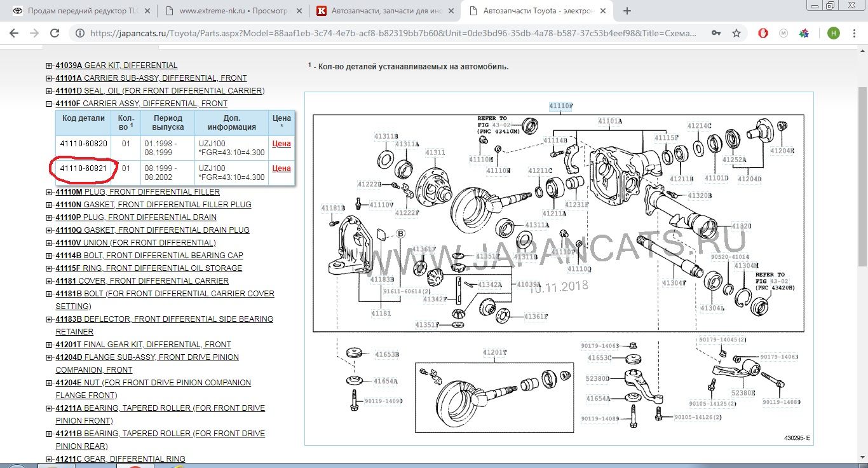Expand 41110P PLUG, DRAIN node
Viewport: 868px width, 468px height.
pos(49,217)
